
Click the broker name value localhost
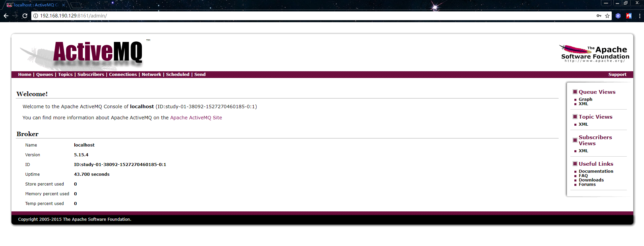pyautogui.click(x=84, y=145)
